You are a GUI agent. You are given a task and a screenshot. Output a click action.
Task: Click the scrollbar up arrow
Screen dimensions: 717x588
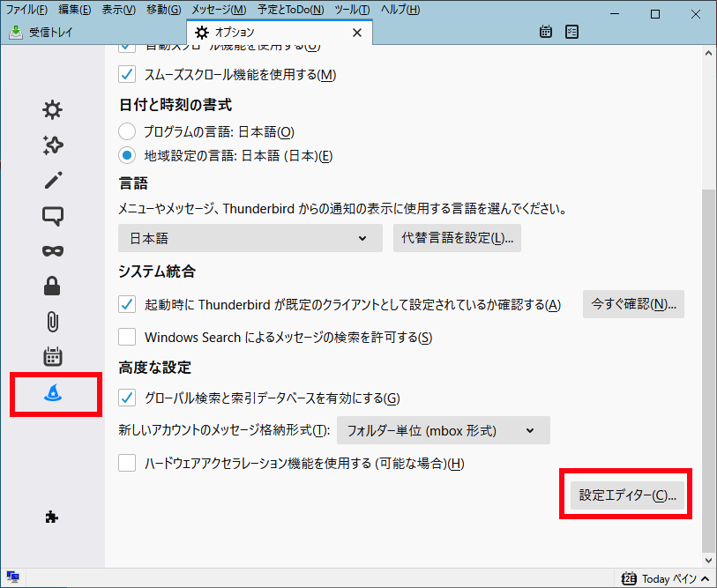point(708,53)
